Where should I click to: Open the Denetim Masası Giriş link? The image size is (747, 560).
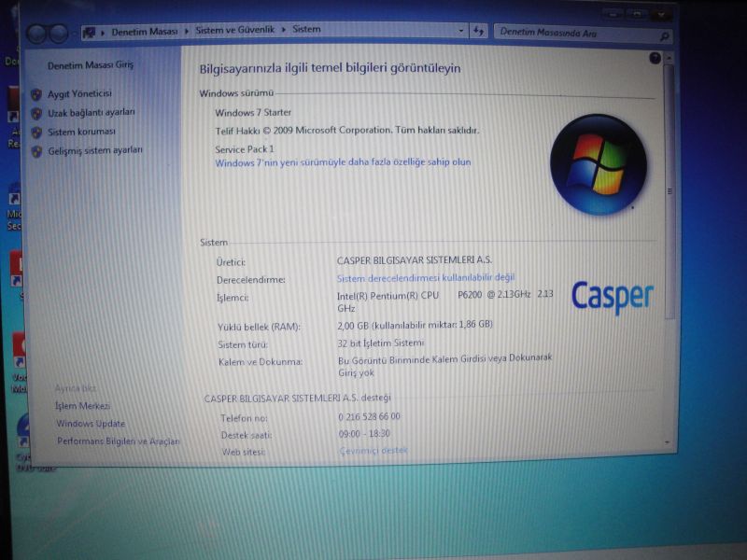pyautogui.click(x=91, y=65)
